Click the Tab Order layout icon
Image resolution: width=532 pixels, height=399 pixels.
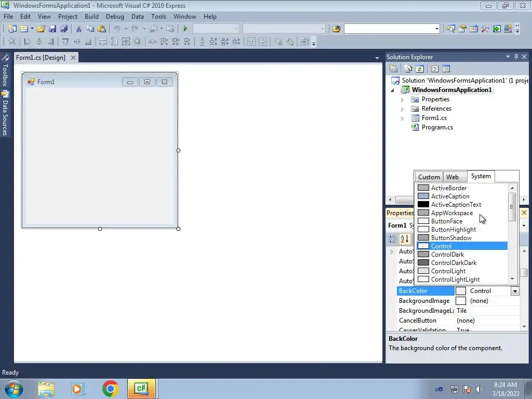(304, 42)
